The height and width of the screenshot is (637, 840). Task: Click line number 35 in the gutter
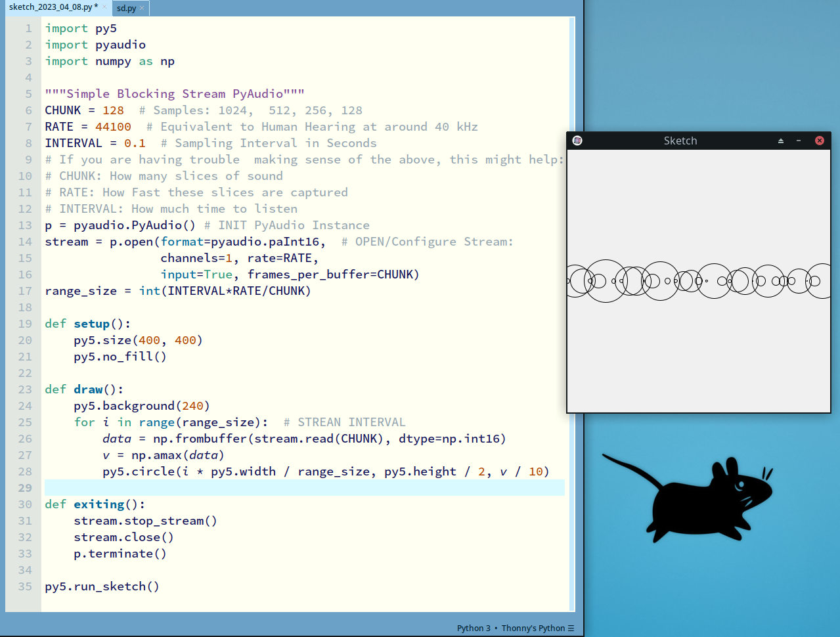[25, 586]
